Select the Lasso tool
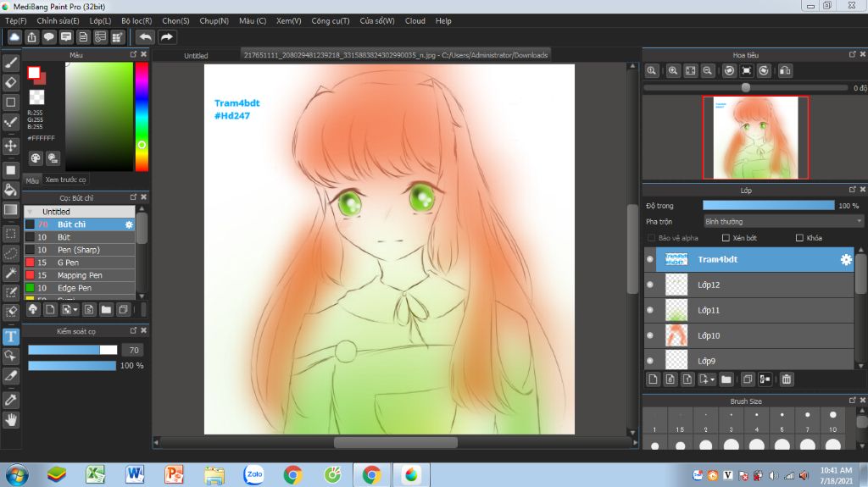This screenshot has height=487, width=868. [10, 253]
